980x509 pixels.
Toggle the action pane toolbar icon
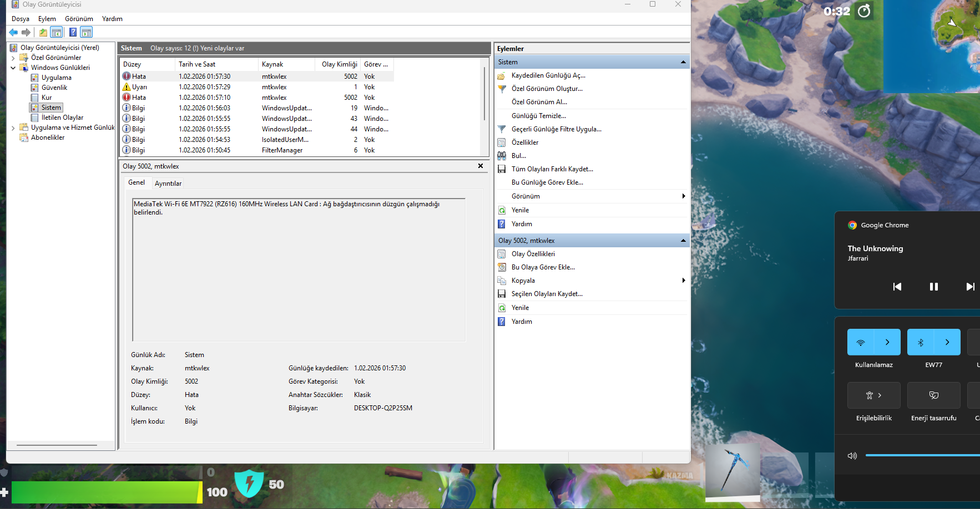click(87, 32)
